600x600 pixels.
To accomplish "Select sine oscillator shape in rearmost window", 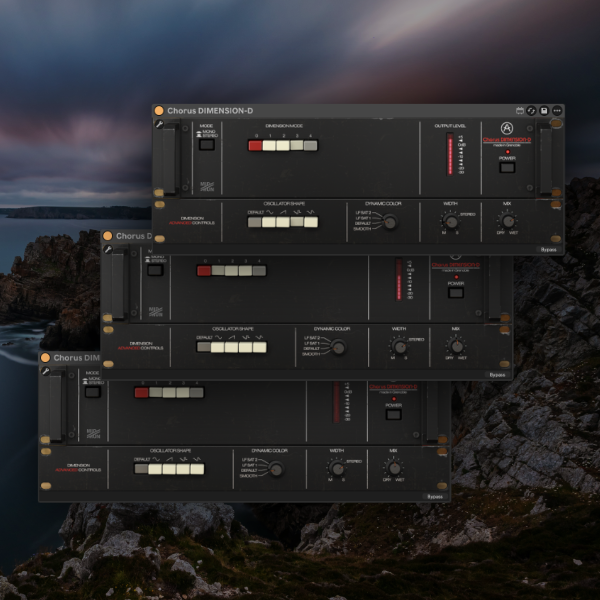I will click(x=155, y=469).
